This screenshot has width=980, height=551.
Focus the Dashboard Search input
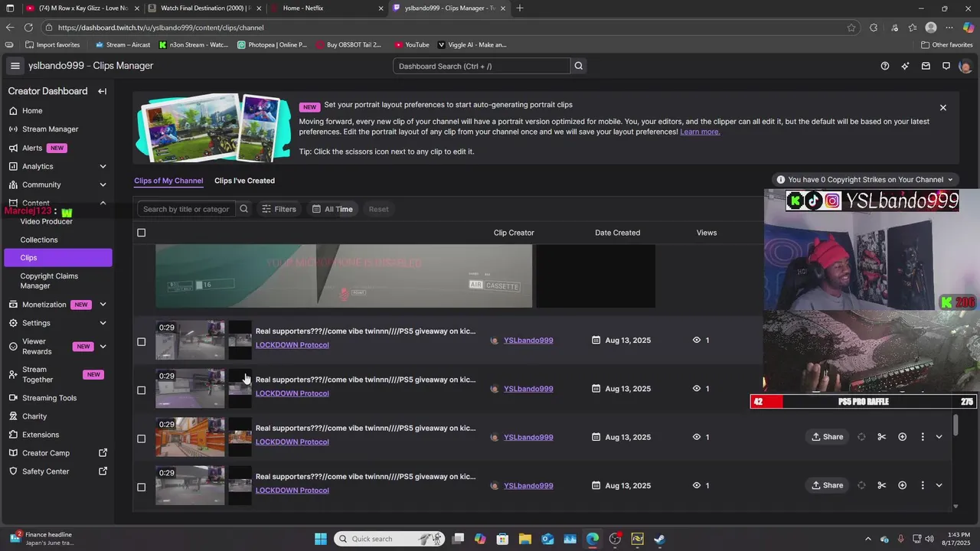click(x=482, y=66)
